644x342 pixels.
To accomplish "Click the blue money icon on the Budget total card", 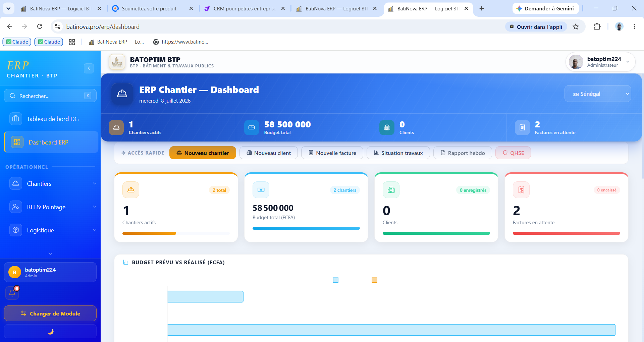I will click(261, 190).
